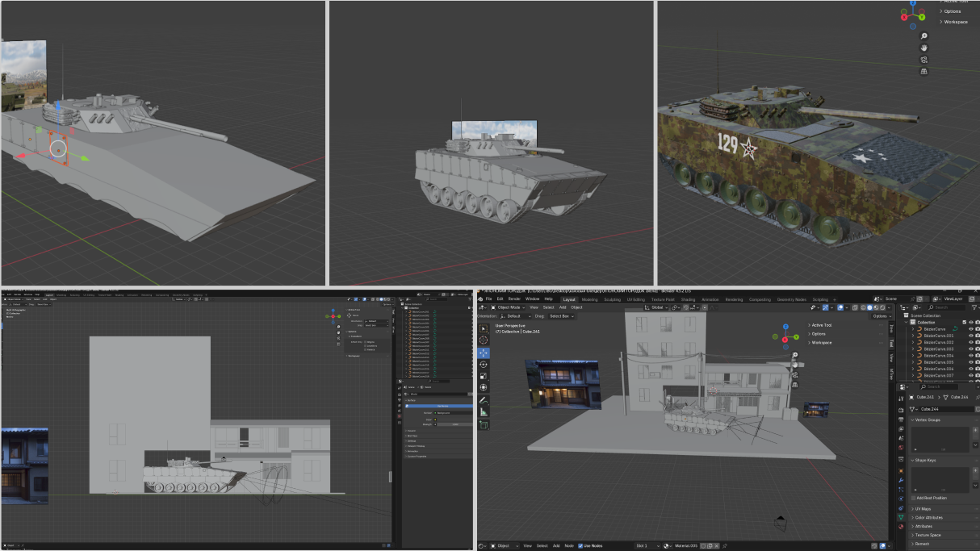The image size is (980, 551).
Task: Toggle the Use Nodes checkbox in bottom header
Action: click(x=580, y=545)
